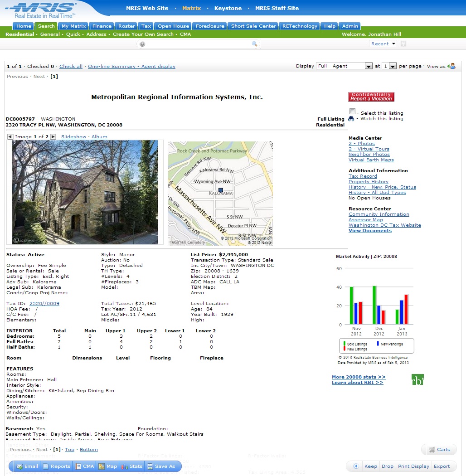Click the Watch this listing binoculars icon
Image resolution: width=466 pixels, height=476 pixels.
click(x=351, y=119)
